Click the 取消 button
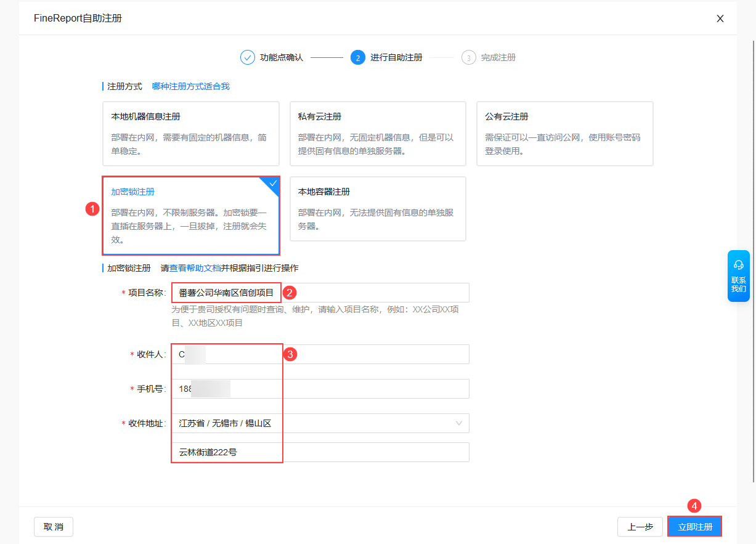 pos(54,527)
